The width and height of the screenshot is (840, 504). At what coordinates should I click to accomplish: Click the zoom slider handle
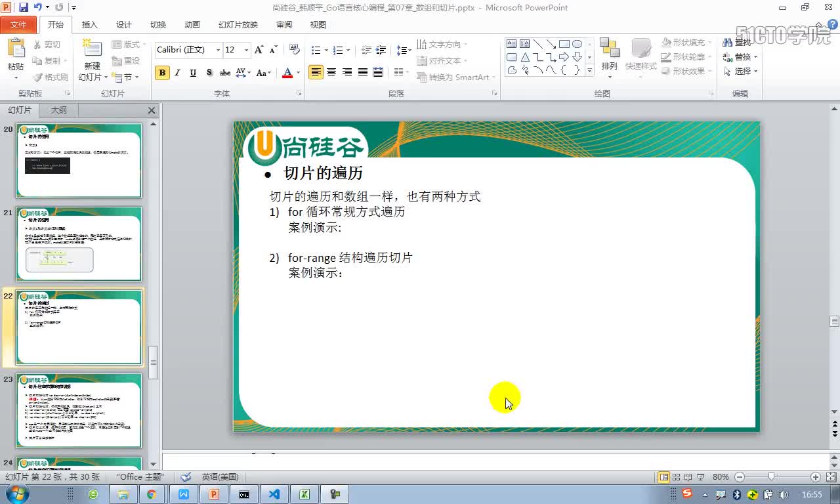coord(772,477)
